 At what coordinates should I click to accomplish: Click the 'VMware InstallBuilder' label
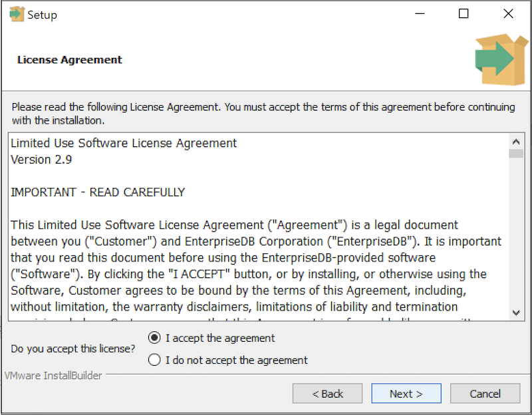pos(53,376)
